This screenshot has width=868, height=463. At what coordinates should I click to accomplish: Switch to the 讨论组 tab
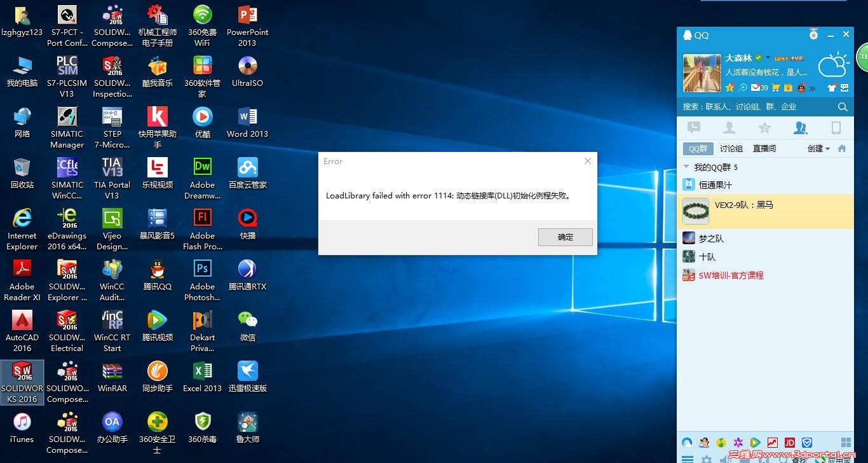731,149
